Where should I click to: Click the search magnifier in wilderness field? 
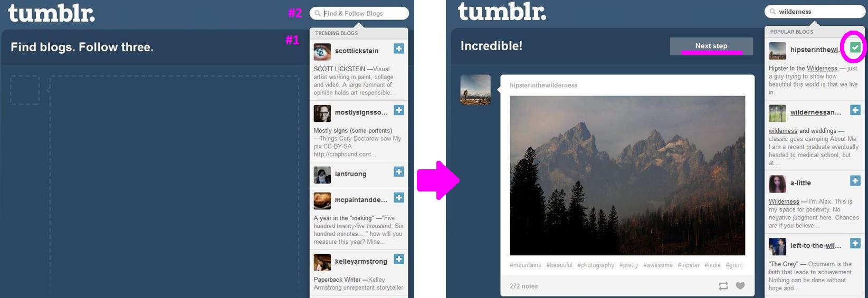[773, 12]
